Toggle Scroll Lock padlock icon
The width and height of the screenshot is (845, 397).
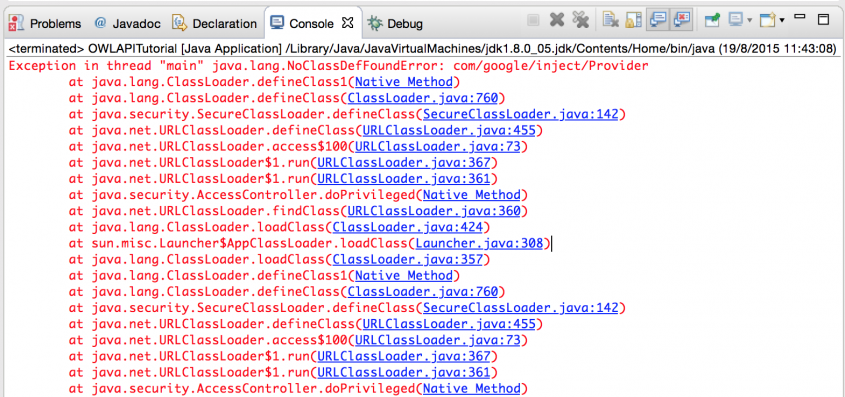pyautogui.click(x=633, y=21)
